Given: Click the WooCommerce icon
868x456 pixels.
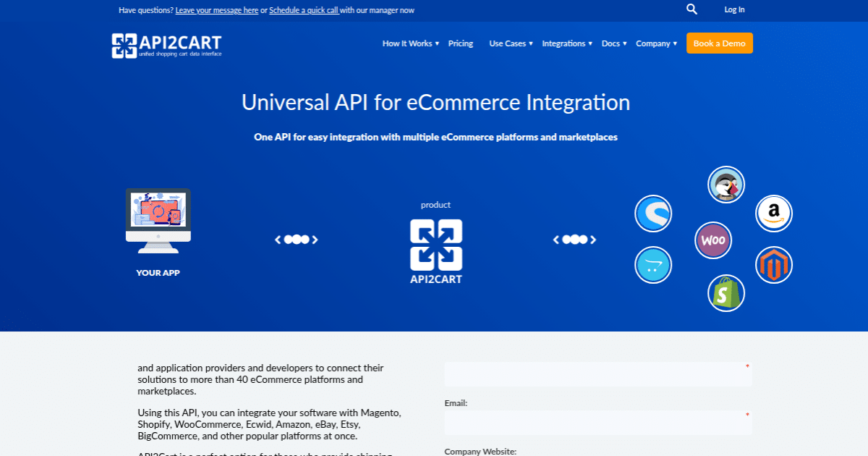Looking at the screenshot, I should [x=713, y=240].
